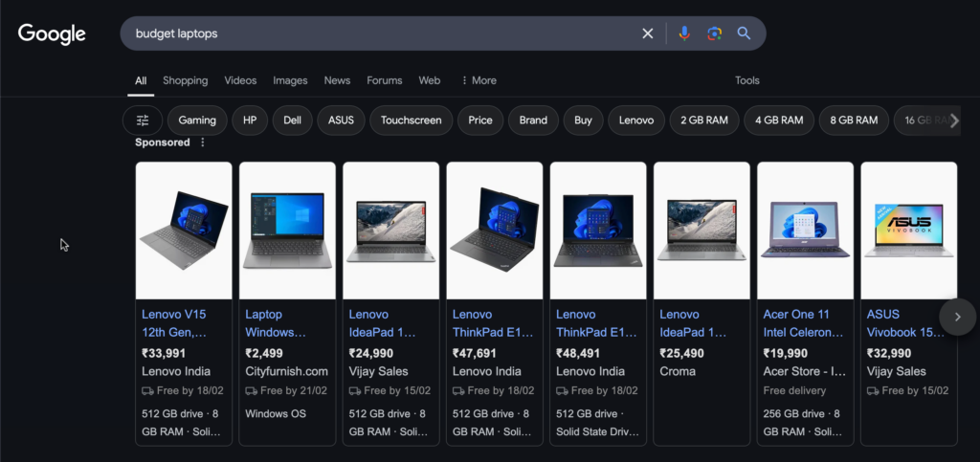Open the Price filter dropdown
The image size is (980, 462).
[x=480, y=121]
